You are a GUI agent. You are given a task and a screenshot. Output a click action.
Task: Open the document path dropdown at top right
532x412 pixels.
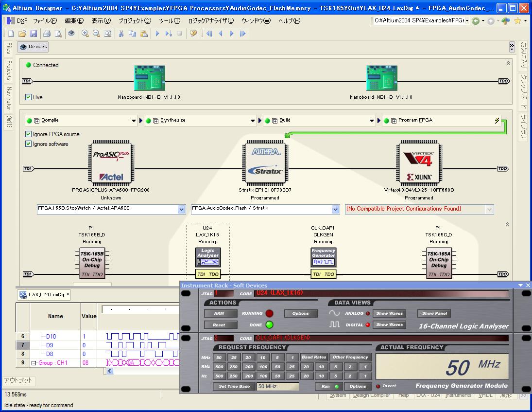pyautogui.click(x=467, y=21)
